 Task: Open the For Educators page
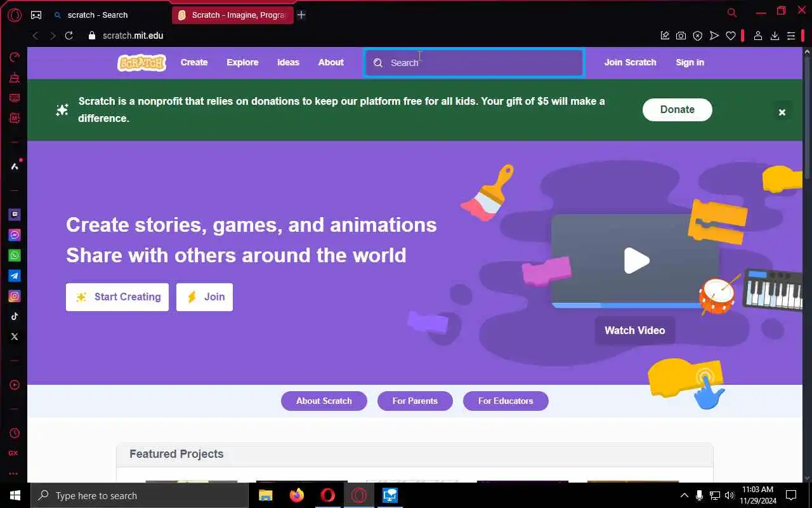506,401
